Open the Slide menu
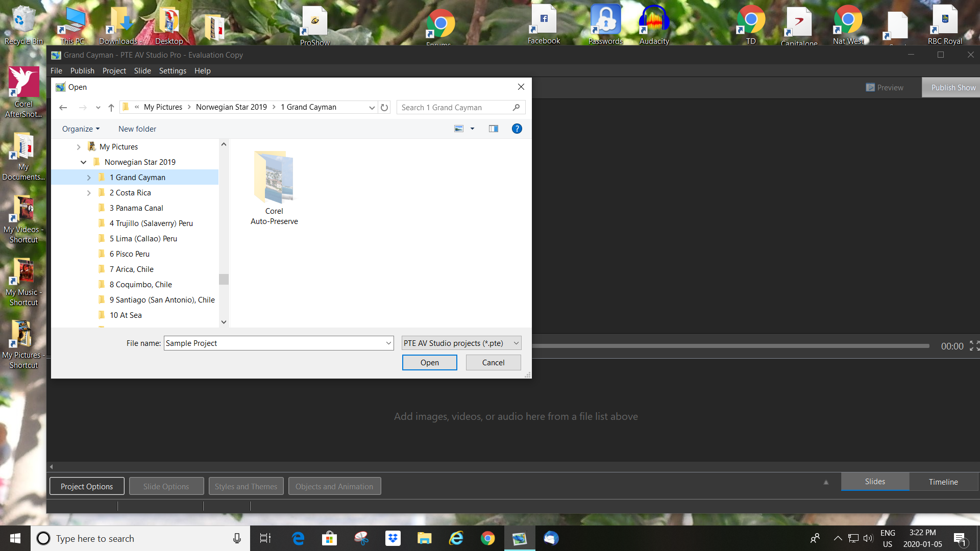 [x=142, y=71]
